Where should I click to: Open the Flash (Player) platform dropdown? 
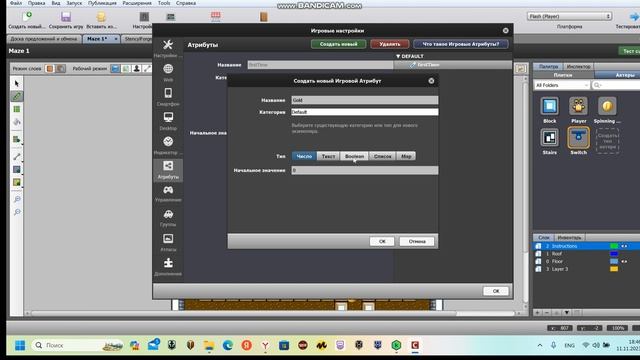[569, 16]
